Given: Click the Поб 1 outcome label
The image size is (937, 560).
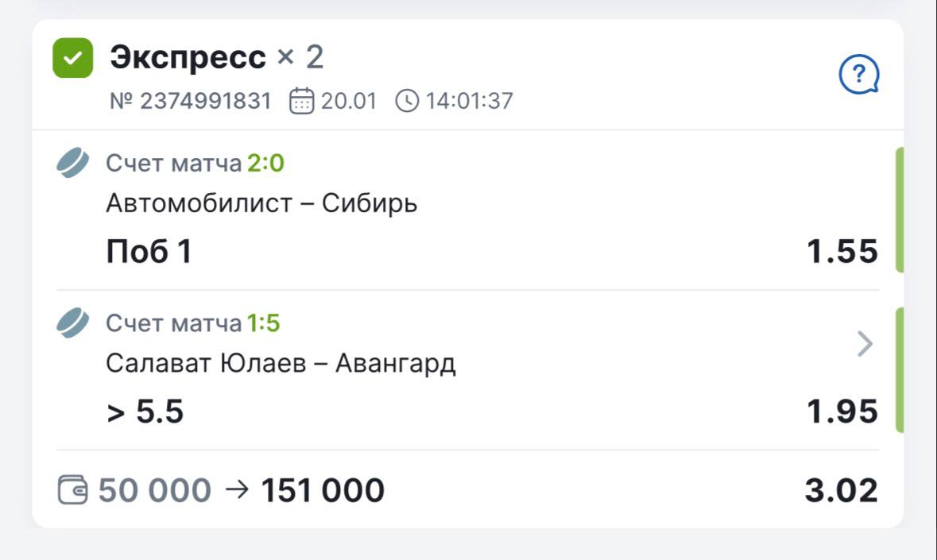Looking at the screenshot, I should point(149,252).
